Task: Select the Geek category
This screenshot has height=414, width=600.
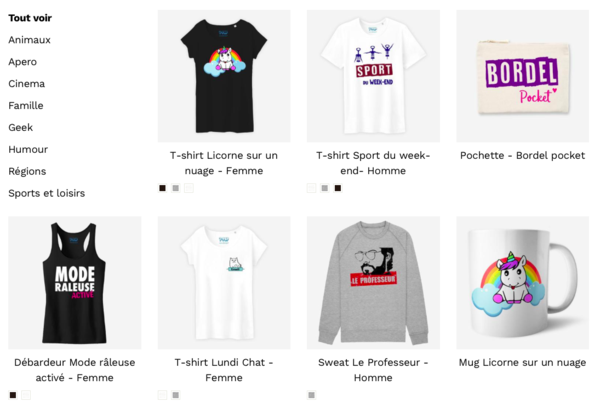Action: (x=21, y=127)
